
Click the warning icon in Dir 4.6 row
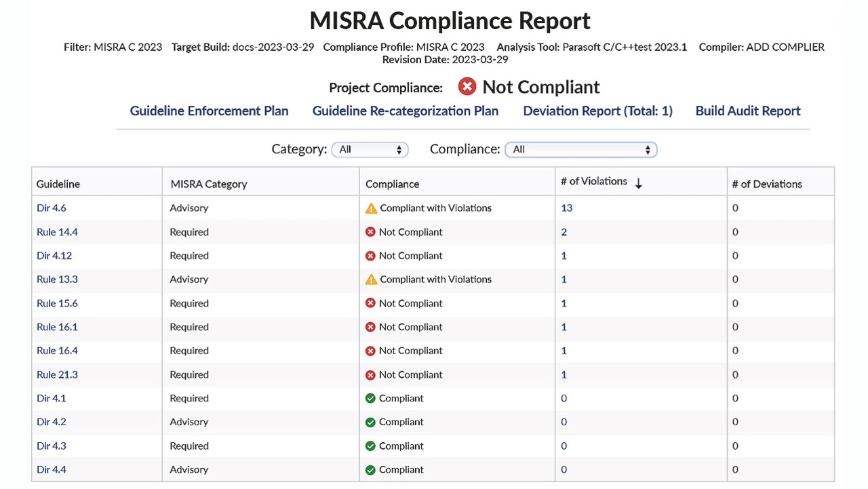[371, 208]
